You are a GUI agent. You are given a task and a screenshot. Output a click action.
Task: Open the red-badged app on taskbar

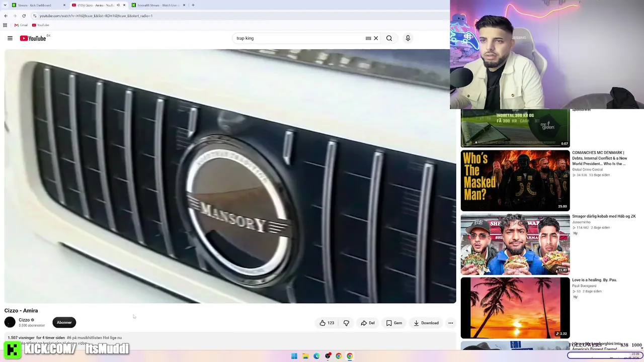[328, 356]
